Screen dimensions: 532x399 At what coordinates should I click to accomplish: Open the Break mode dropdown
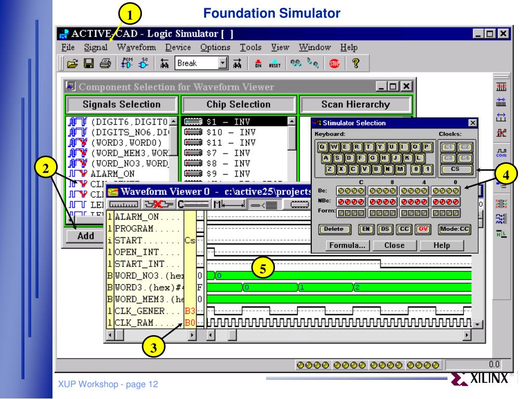point(222,63)
